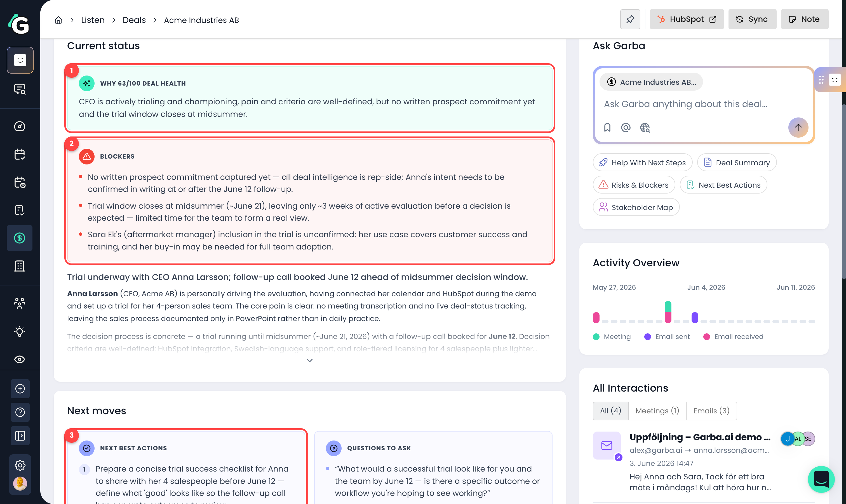The image size is (846, 504).
Task: Open the dashboard gauge sidebar icon
Action: coord(20,126)
